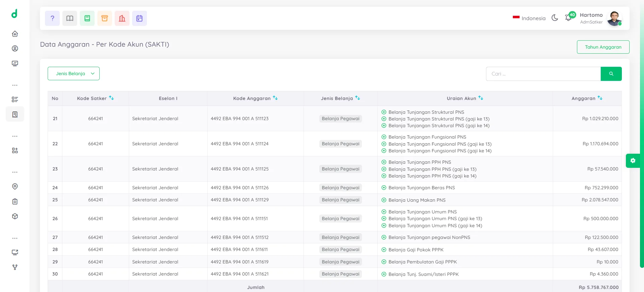The height and width of the screenshot is (292, 644).
Task: Open clipboard icon in sidebar
Action: (15, 201)
